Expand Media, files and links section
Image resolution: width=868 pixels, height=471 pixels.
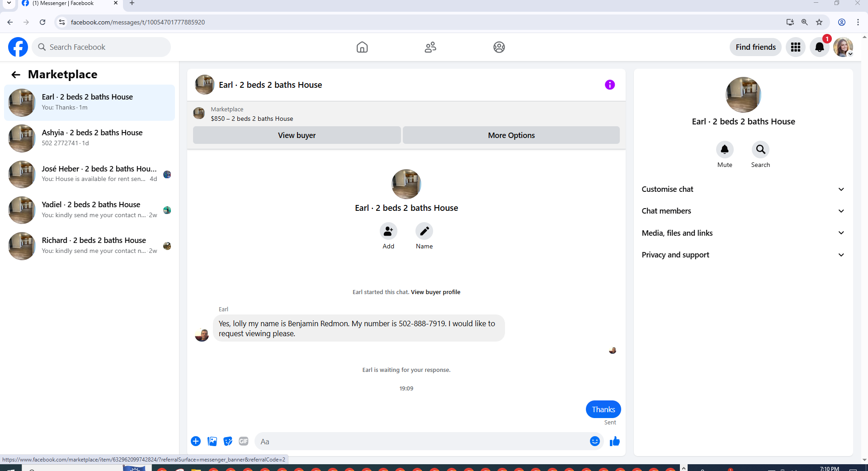743,233
